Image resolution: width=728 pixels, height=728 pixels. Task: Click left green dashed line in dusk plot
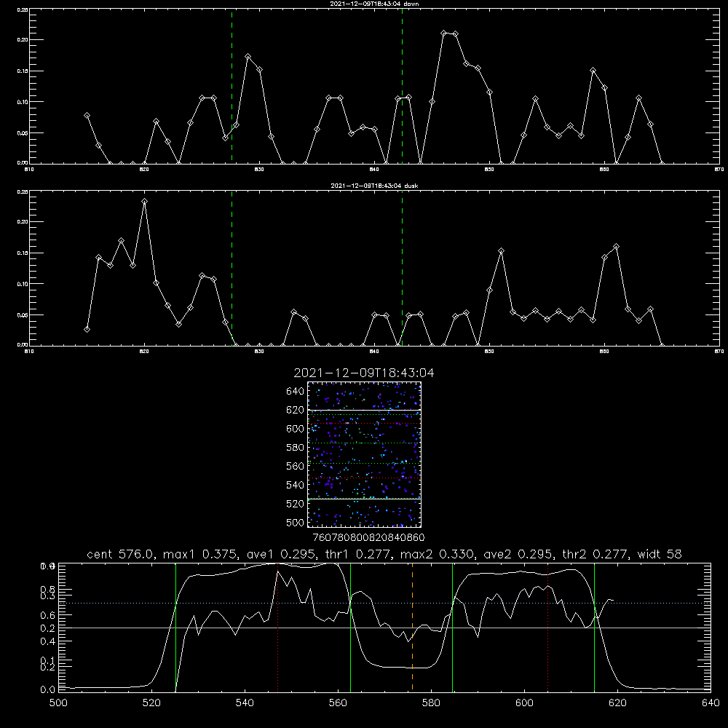[232, 268]
